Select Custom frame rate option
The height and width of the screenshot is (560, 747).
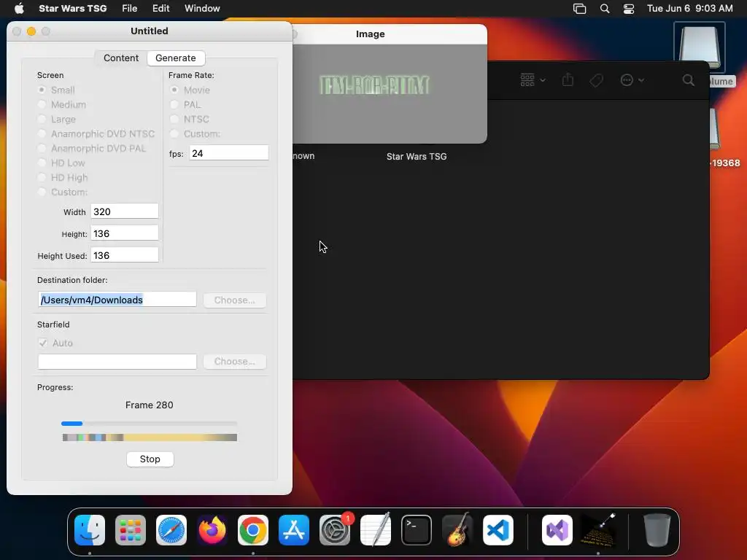click(x=174, y=134)
